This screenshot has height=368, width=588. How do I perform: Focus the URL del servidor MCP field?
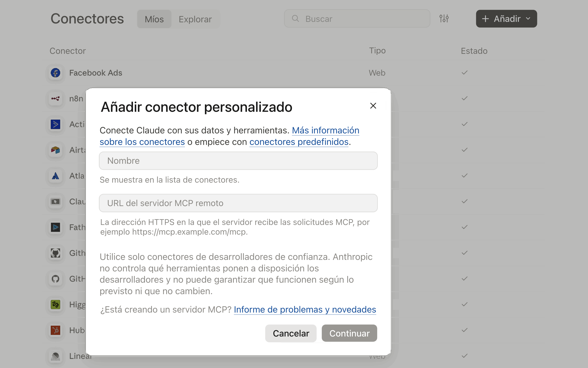click(238, 203)
